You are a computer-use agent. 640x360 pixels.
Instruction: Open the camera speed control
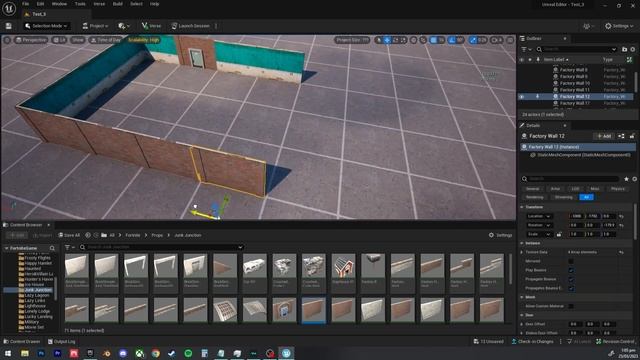pos(496,40)
